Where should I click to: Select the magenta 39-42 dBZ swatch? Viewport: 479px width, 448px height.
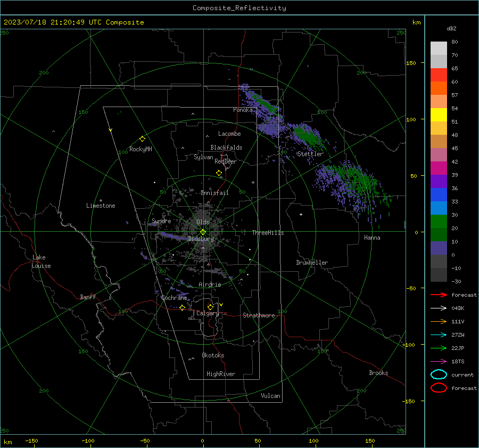[x=439, y=168]
